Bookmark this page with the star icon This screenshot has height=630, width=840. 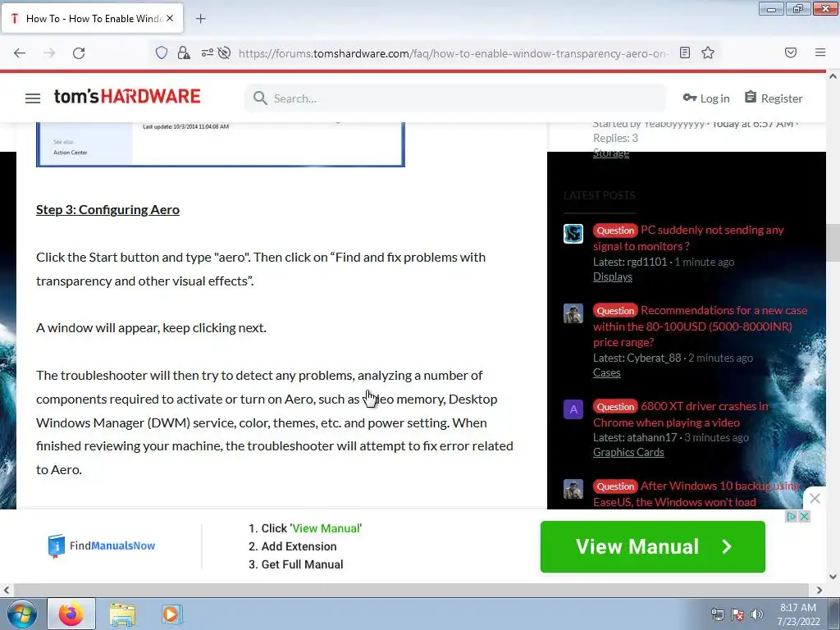[708, 52]
